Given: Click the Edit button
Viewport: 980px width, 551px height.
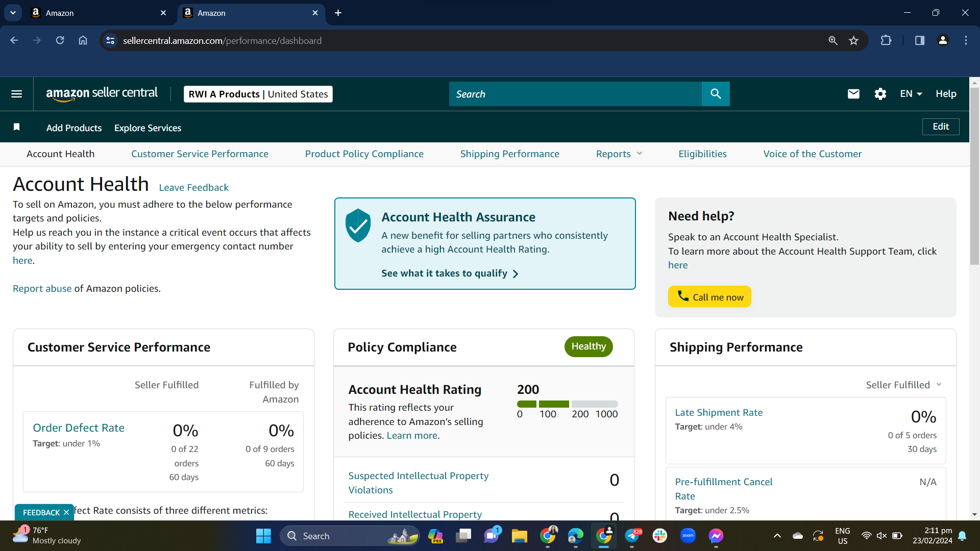Looking at the screenshot, I should pyautogui.click(x=941, y=127).
